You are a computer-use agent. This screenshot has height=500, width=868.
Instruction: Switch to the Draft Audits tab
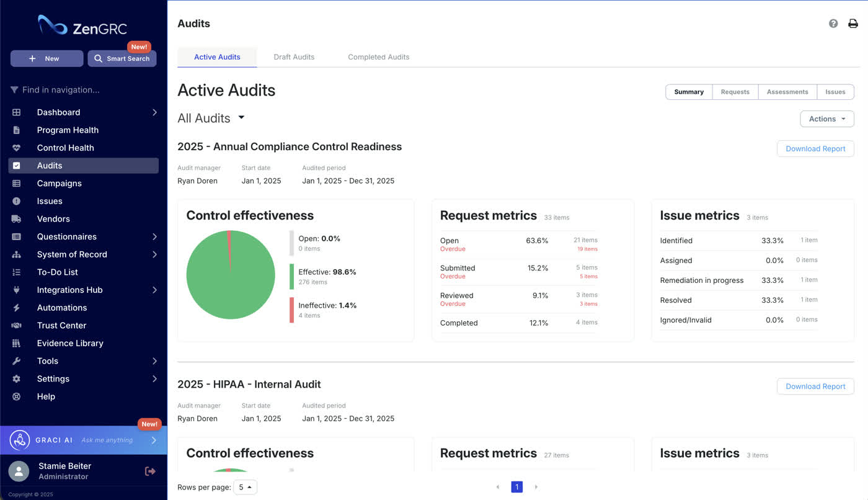pos(294,57)
